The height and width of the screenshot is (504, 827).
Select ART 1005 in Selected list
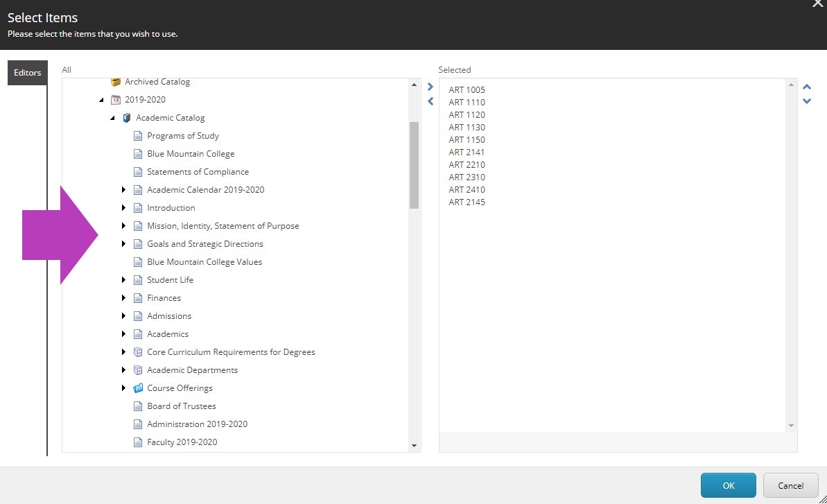[x=467, y=90]
